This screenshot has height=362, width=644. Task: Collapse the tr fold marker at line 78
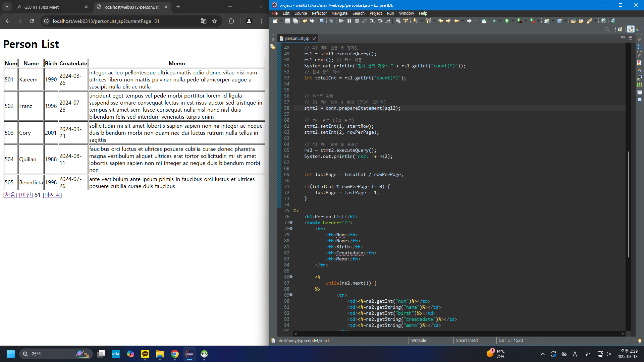point(291,229)
